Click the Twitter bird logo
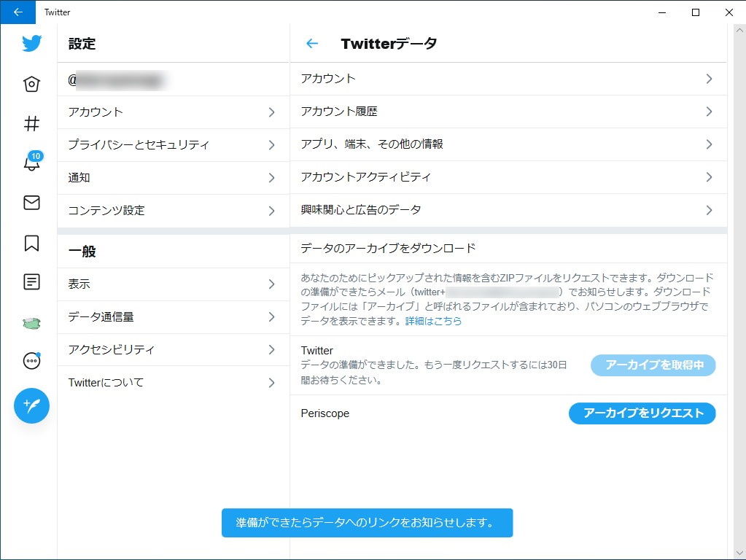This screenshot has width=746, height=560. tap(31, 43)
